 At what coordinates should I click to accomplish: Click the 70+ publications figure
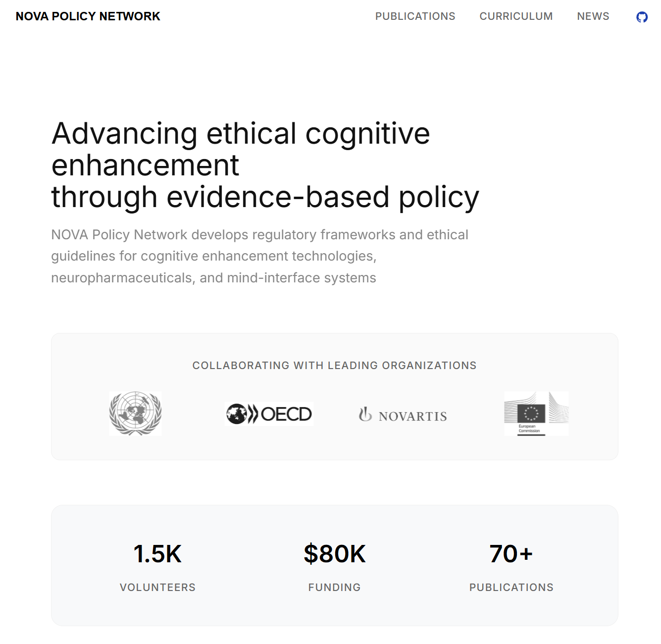[x=511, y=554]
